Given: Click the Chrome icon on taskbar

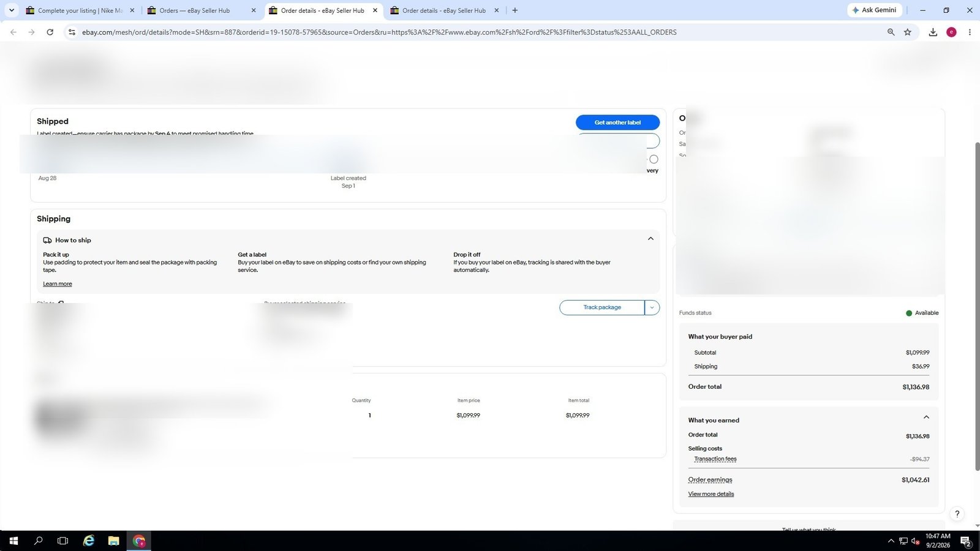Looking at the screenshot, I should click(139, 541).
